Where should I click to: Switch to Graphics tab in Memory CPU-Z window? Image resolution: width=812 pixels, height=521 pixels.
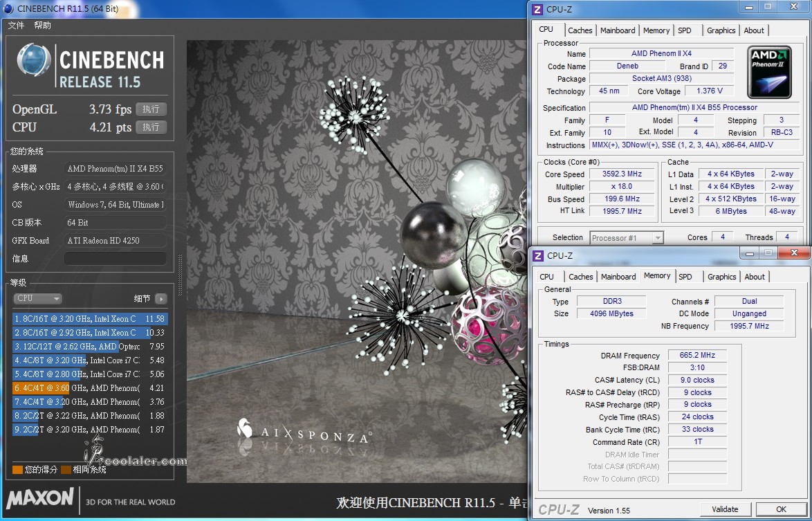[x=722, y=277]
